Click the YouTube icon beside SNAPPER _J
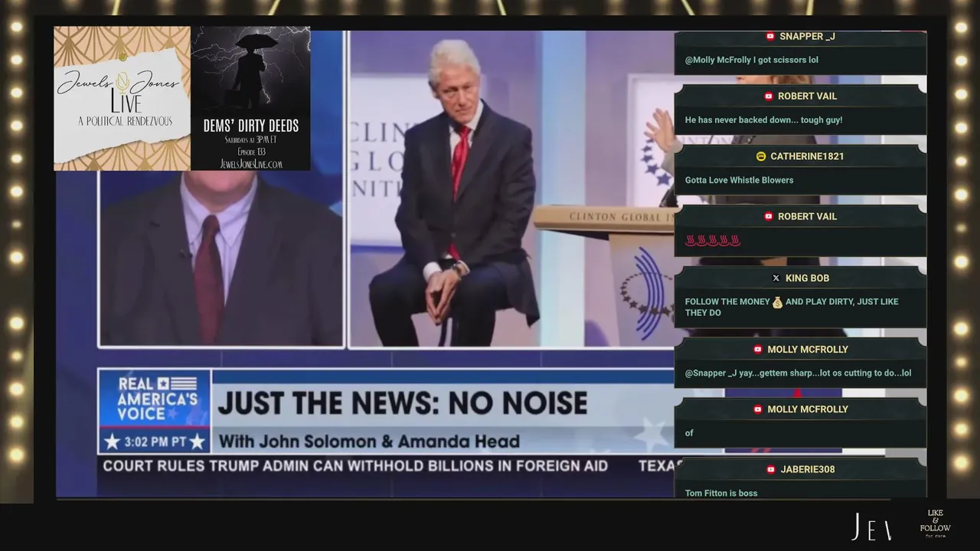The image size is (980, 551). [770, 36]
